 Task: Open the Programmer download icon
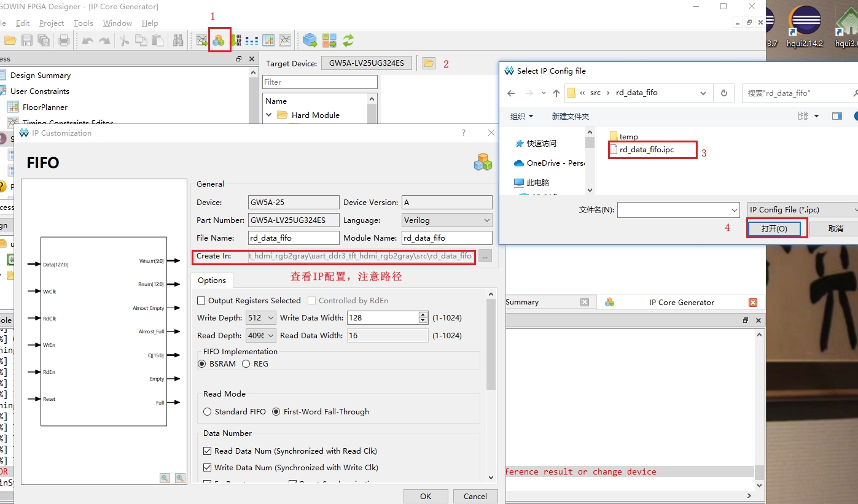tap(236, 41)
